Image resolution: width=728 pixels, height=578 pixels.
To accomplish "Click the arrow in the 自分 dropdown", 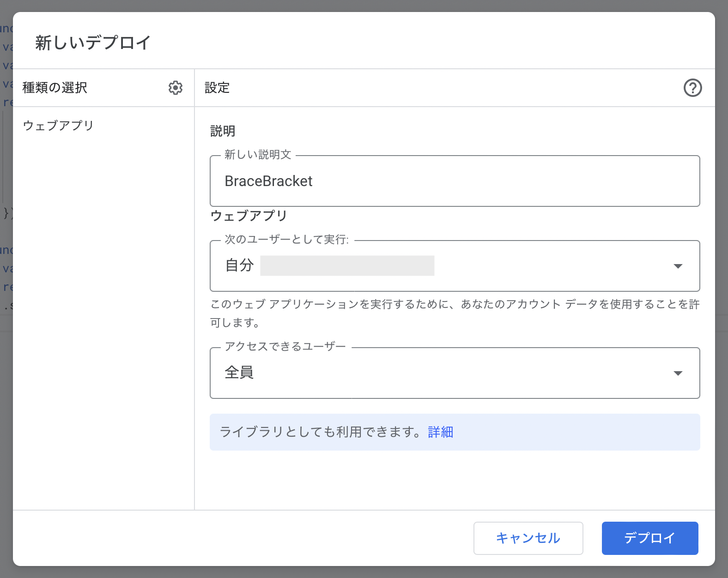I will (678, 266).
